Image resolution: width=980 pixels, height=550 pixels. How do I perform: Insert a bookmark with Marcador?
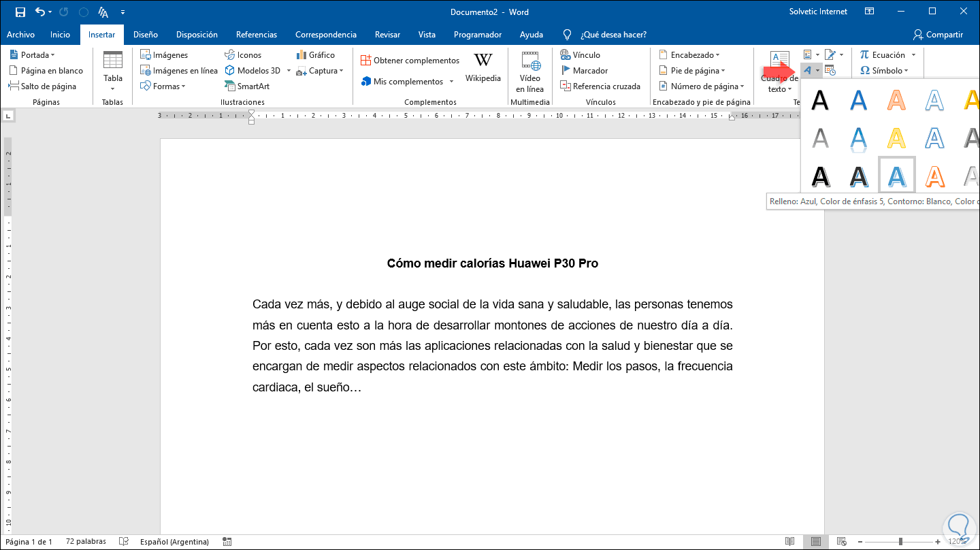click(x=584, y=71)
